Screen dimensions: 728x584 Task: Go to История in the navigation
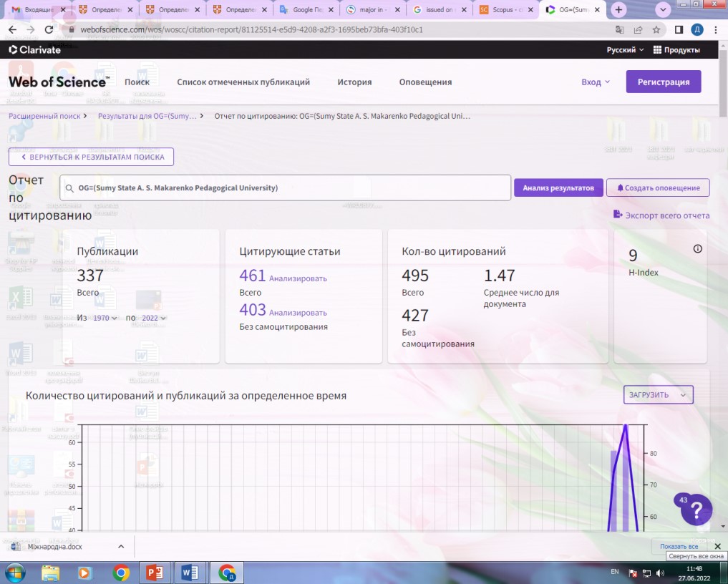pyautogui.click(x=355, y=82)
